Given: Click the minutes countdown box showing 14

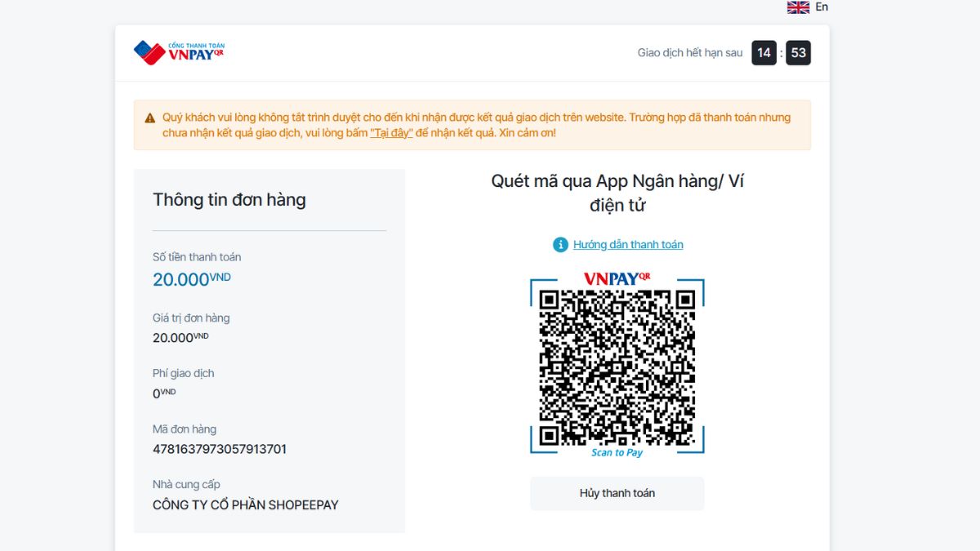Looking at the screenshot, I should click(764, 53).
